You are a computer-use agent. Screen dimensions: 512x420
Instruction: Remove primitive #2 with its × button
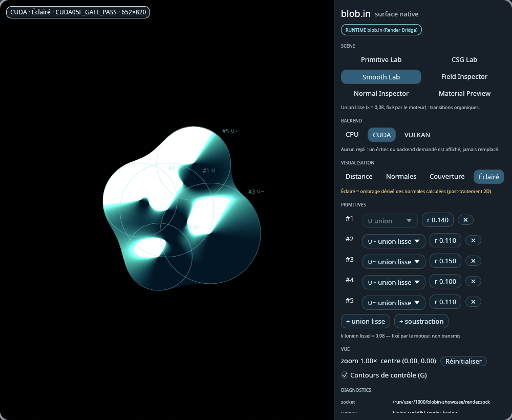[473, 240]
